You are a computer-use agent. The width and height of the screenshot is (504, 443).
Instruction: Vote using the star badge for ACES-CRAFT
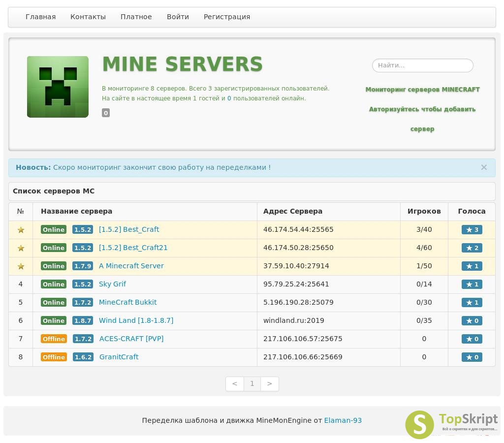pos(472,339)
